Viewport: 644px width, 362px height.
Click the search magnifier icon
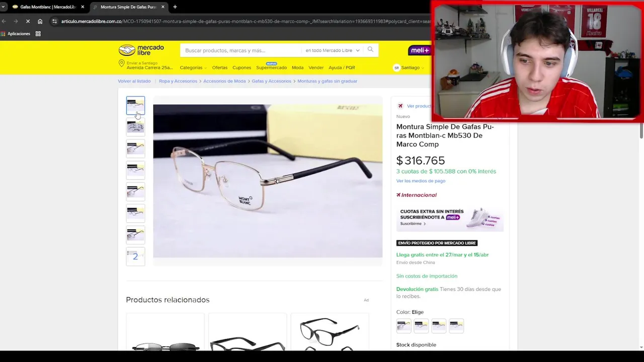point(370,49)
